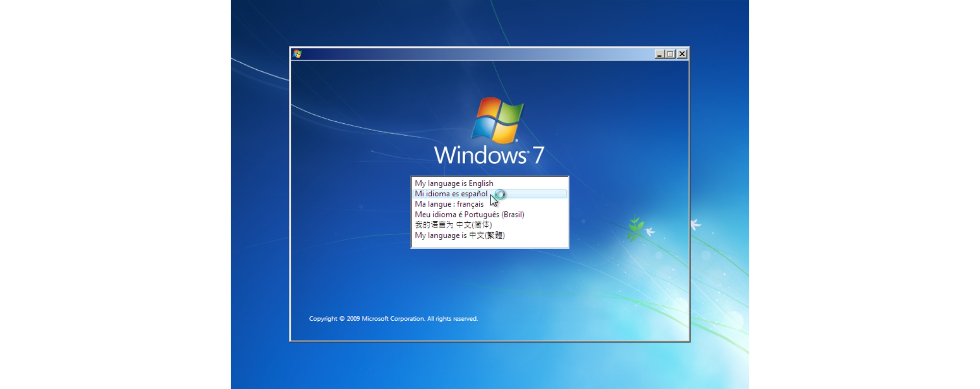This screenshot has width=980, height=389.
Task: Click the numeral 7 in the logo
Action: click(538, 155)
